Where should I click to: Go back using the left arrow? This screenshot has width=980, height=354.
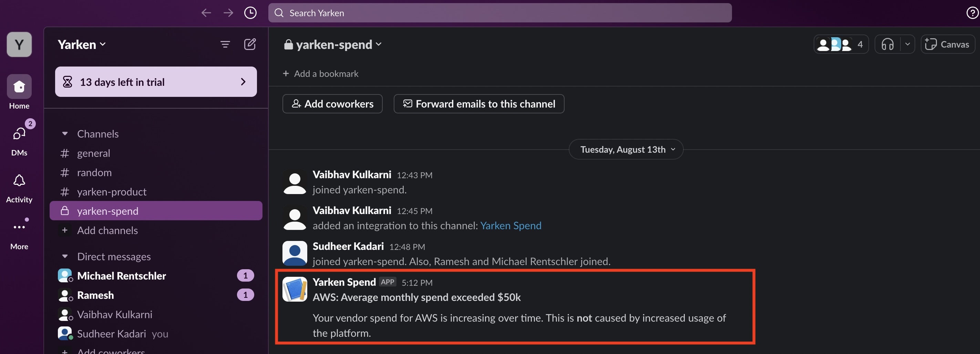206,13
